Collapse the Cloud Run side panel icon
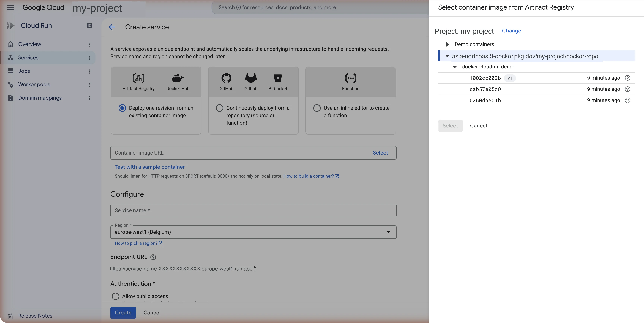 pos(89,26)
